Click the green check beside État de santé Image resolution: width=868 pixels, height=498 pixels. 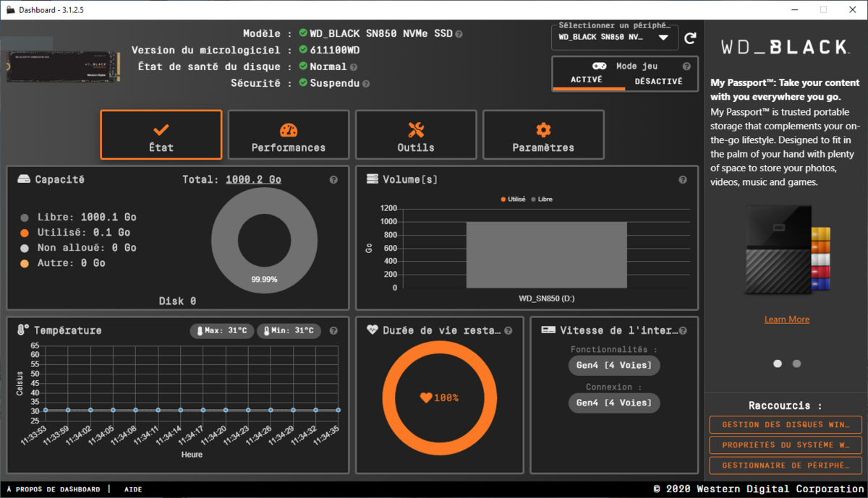303,66
